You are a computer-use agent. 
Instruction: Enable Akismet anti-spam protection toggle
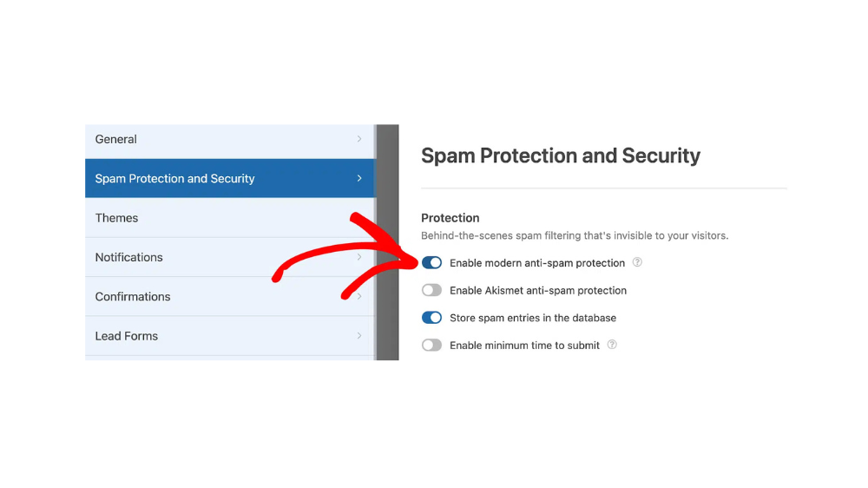click(431, 290)
